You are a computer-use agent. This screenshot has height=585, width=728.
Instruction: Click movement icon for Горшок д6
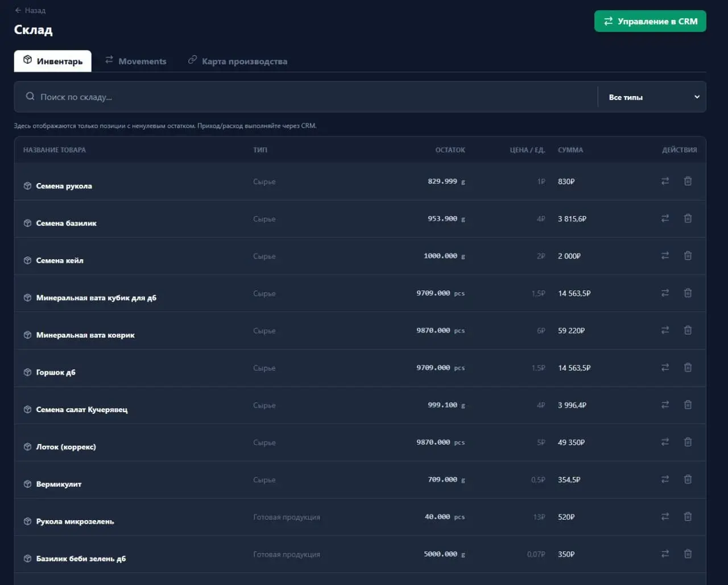click(665, 368)
